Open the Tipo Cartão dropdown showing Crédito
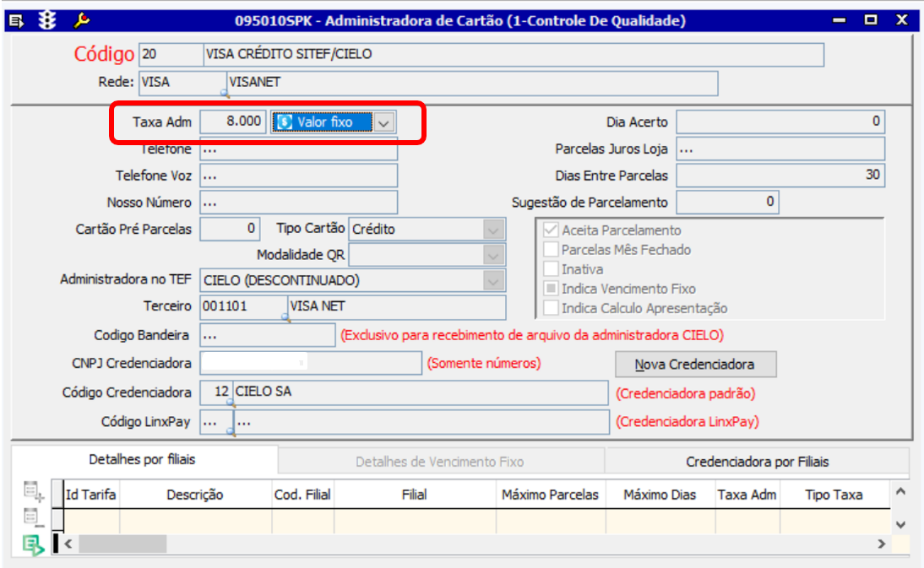 point(493,230)
